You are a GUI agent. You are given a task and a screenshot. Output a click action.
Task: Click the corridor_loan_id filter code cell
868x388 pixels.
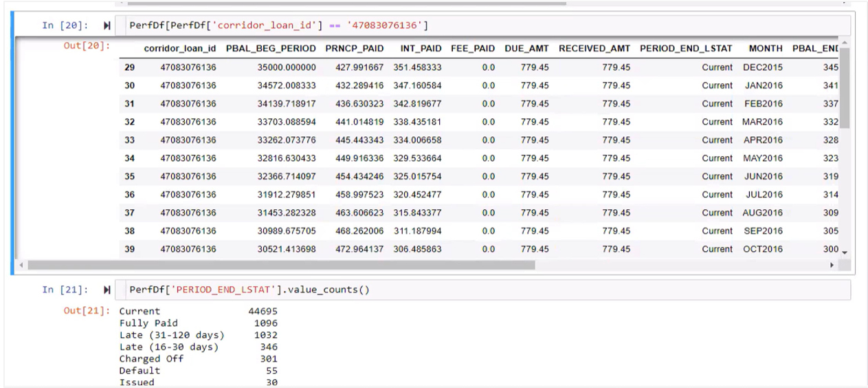tap(481, 26)
